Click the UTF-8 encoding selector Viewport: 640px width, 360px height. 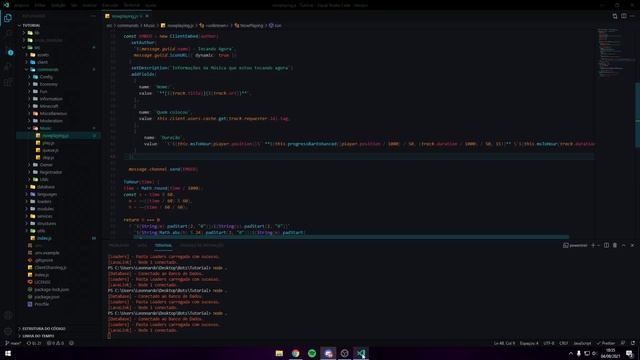coord(549,343)
